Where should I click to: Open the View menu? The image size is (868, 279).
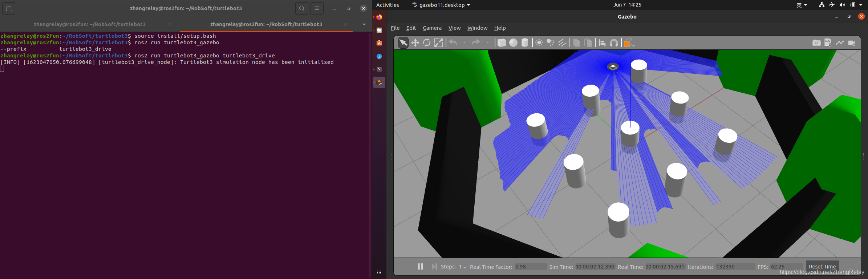[454, 28]
